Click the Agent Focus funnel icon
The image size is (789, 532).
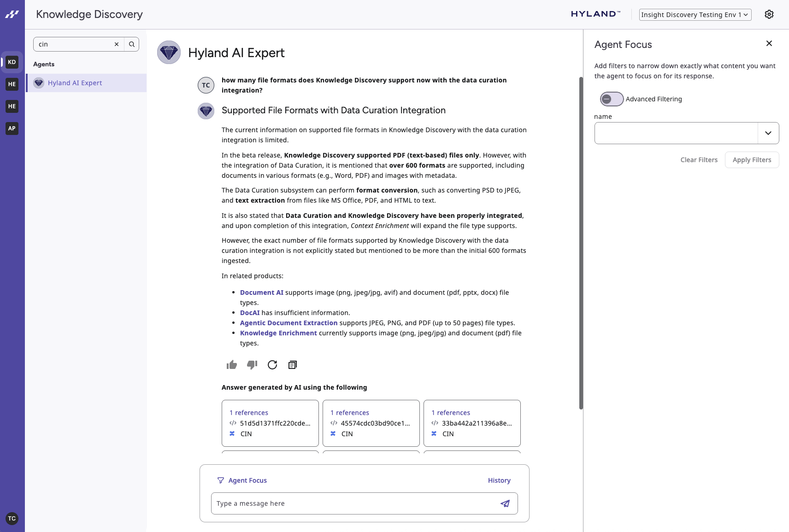pyautogui.click(x=221, y=480)
